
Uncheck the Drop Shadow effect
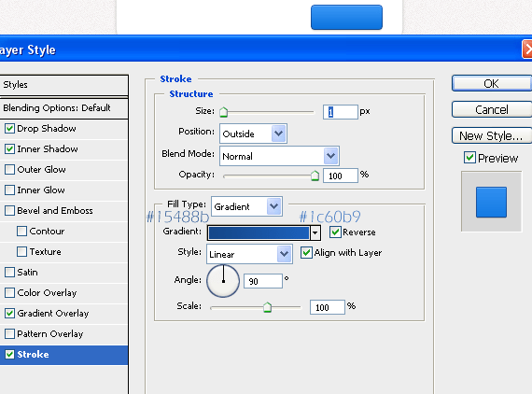[9, 129]
